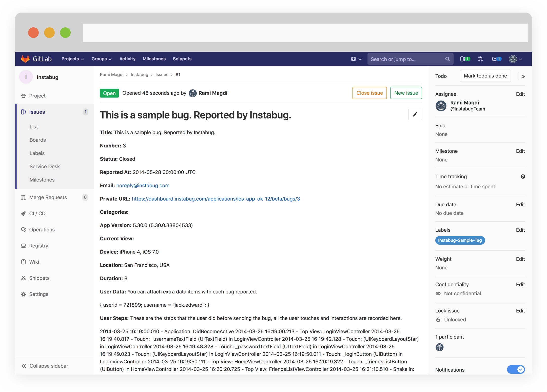Expand the Groups dropdown menu
The height and width of the screenshot is (392, 547).
[101, 59]
